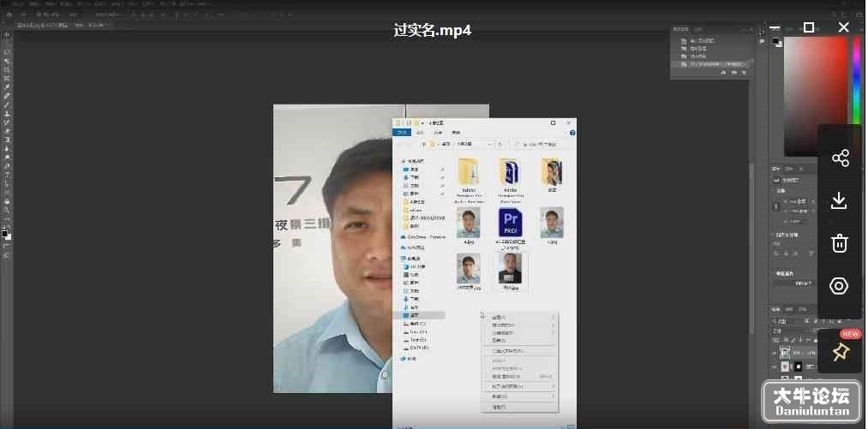This screenshot has width=868, height=429.
Task: Open viewer settings via the hexagon icon
Action: [x=839, y=286]
